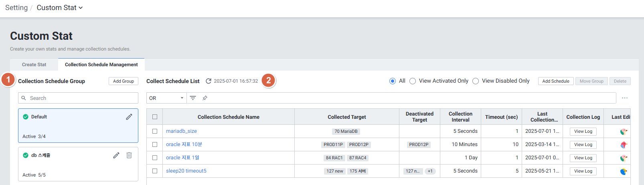Expand the +1 deactivated targets badge
This screenshot has height=185, width=644.
tap(430, 171)
